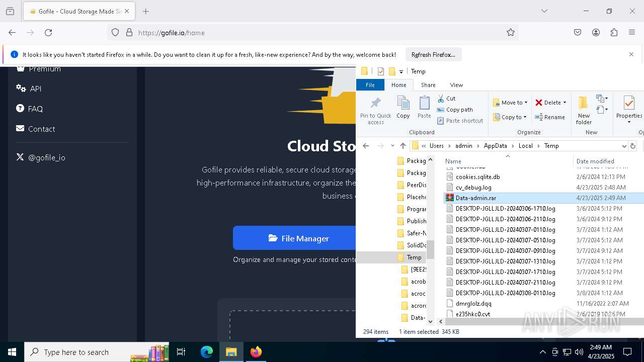Click Pin to Quick access
644x362 pixels.
click(x=375, y=110)
